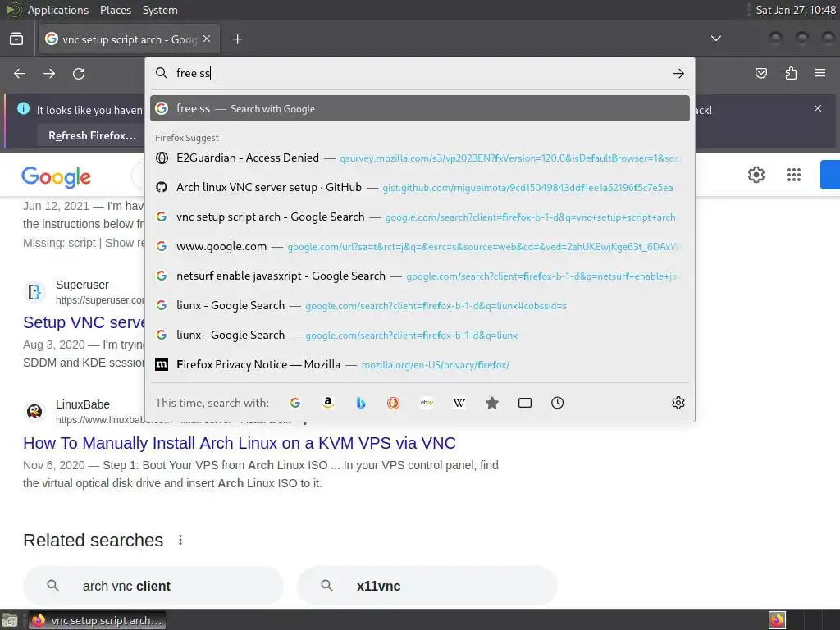Image resolution: width=840 pixels, height=630 pixels.
Task: Open the Firefox hamburger menu
Action: pyautogui.click(x=820, y=73)
